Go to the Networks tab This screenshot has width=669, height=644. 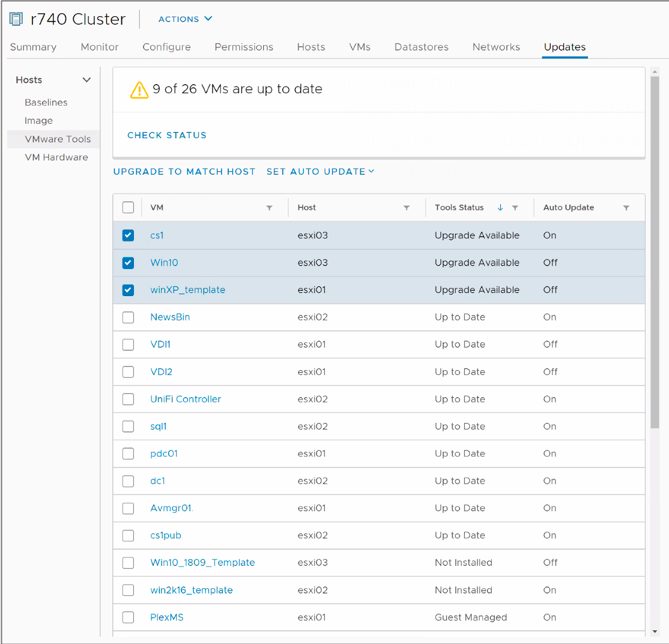click(x=496, y=47)
